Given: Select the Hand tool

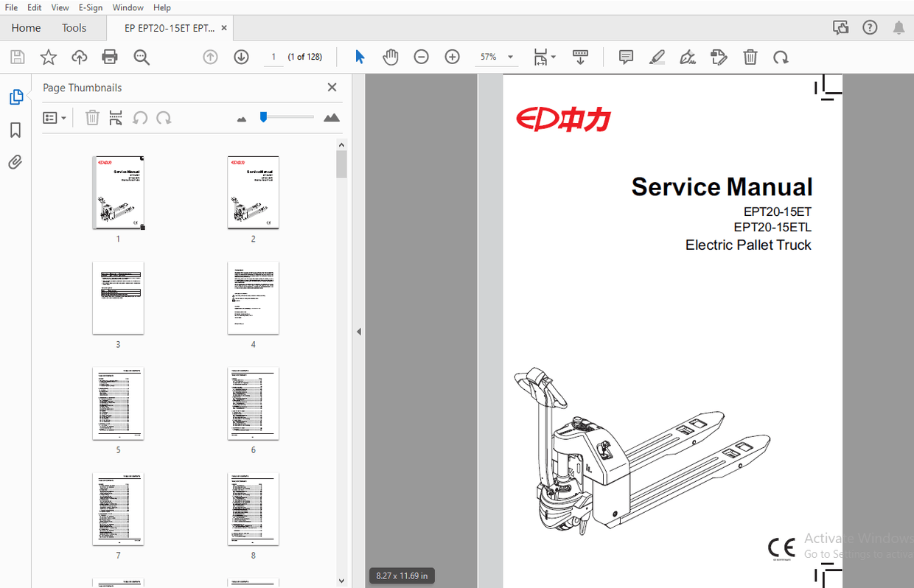Looking at the screenshot, I should click(390, 57).
